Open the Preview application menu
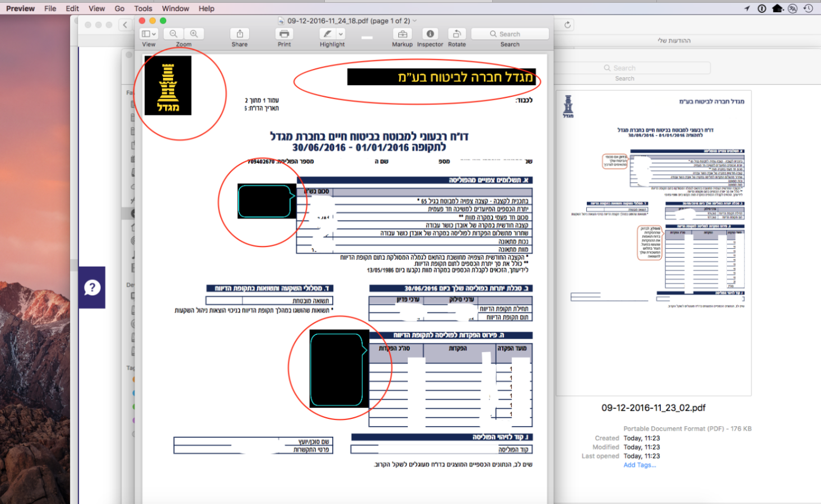Image resolution: width=821 pixels, height=504 pixels. (x=20, y=8)
